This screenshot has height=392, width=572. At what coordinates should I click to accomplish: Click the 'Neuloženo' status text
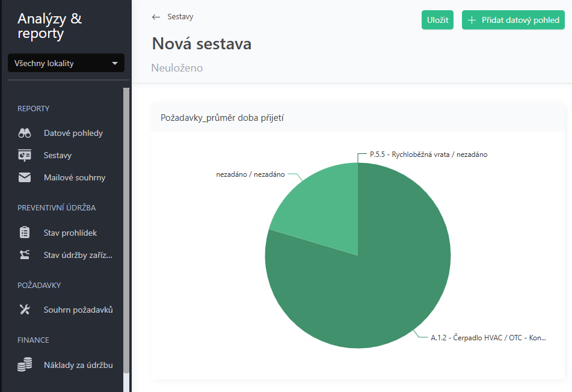click(x=177, y=68)
